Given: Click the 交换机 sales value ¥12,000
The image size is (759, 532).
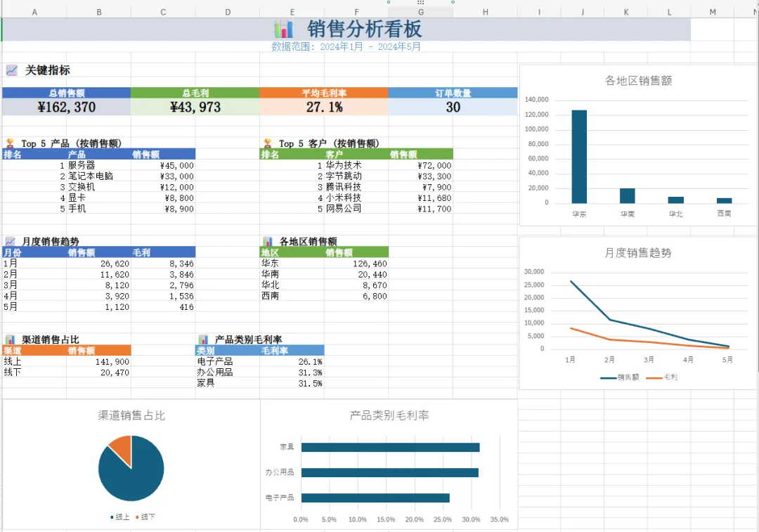Looking at the screenshot, I should pos(163,187).
